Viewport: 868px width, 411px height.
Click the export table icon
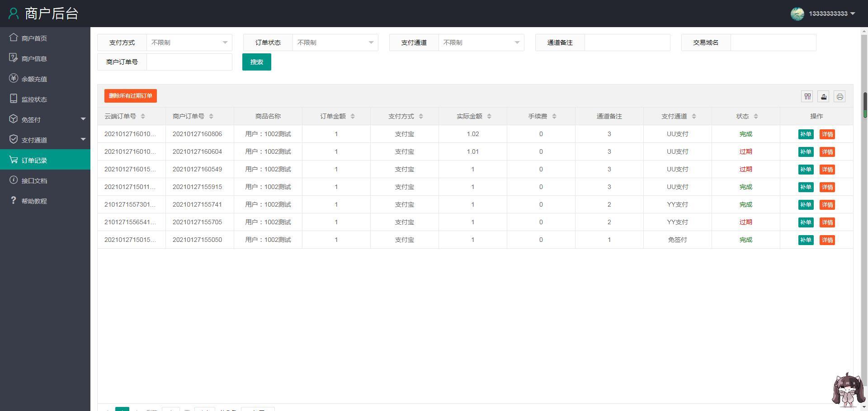pos(823,96)
